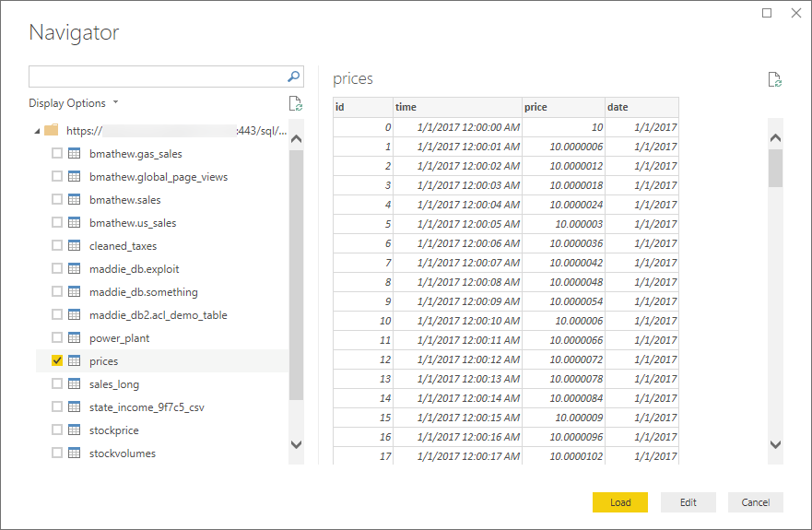The image size is (812, 530).
Task: Click the table icon next to cleaned_taxes
Action: click(x=74, y=246)
